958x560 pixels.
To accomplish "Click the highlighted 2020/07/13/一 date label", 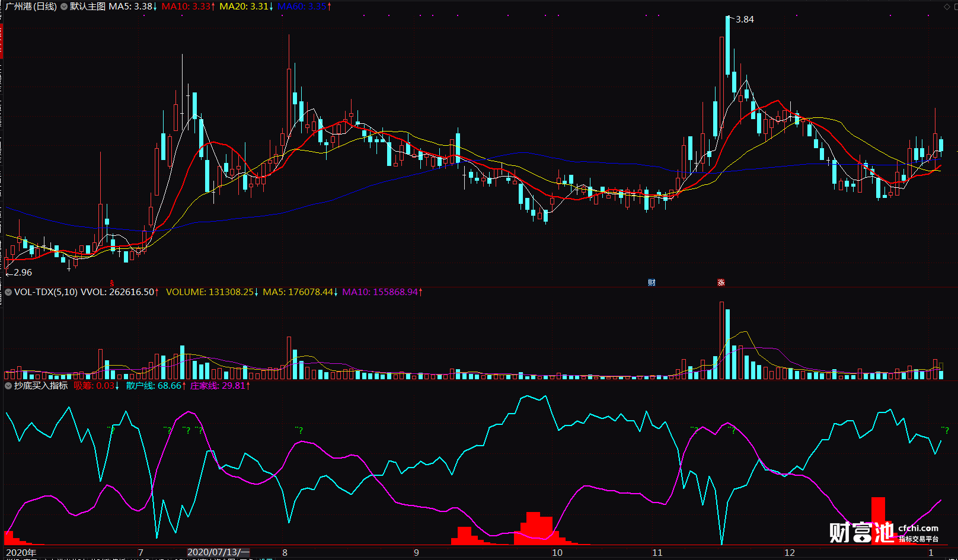I will click(218, 552).
